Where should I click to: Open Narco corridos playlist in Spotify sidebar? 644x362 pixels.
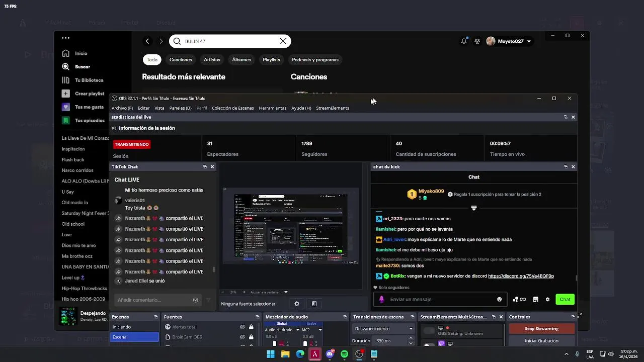click(77, 170)
